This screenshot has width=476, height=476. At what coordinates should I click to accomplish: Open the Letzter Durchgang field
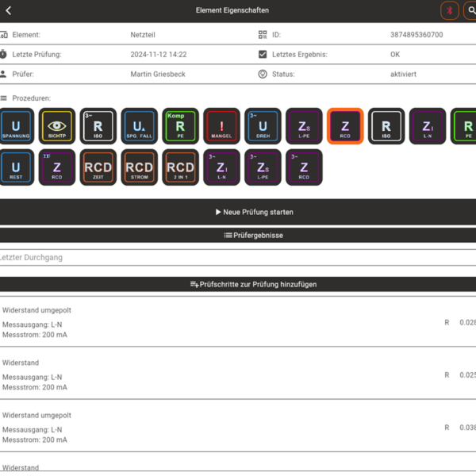pos(238,257)
